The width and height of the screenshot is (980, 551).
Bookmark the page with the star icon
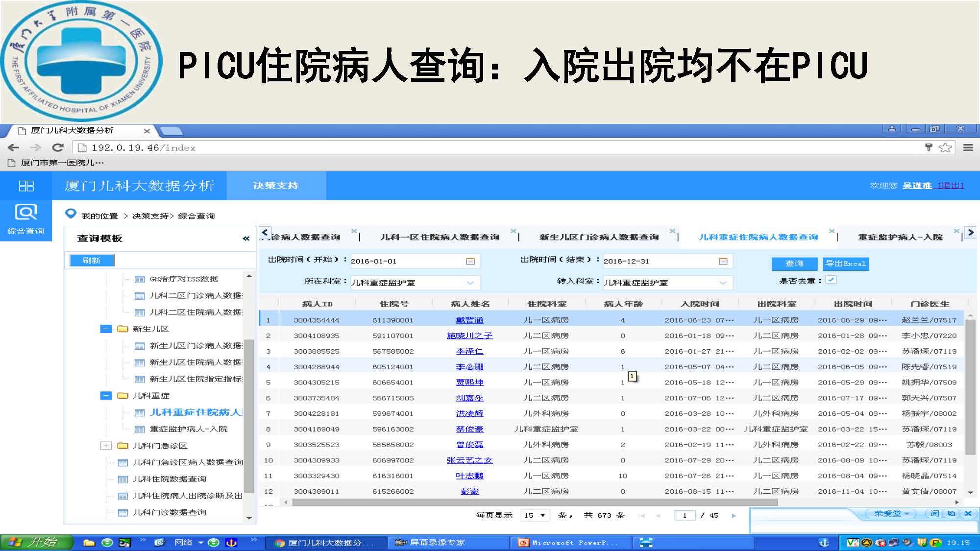point(945,147)
